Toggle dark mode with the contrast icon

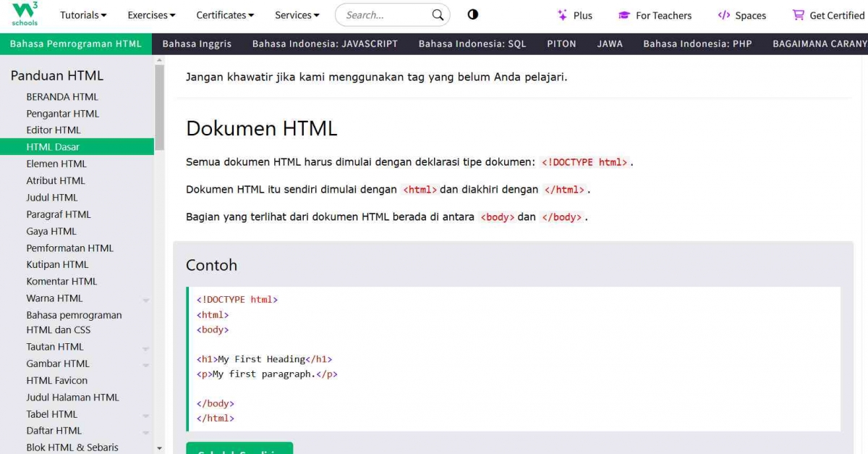tap(472, 14)
